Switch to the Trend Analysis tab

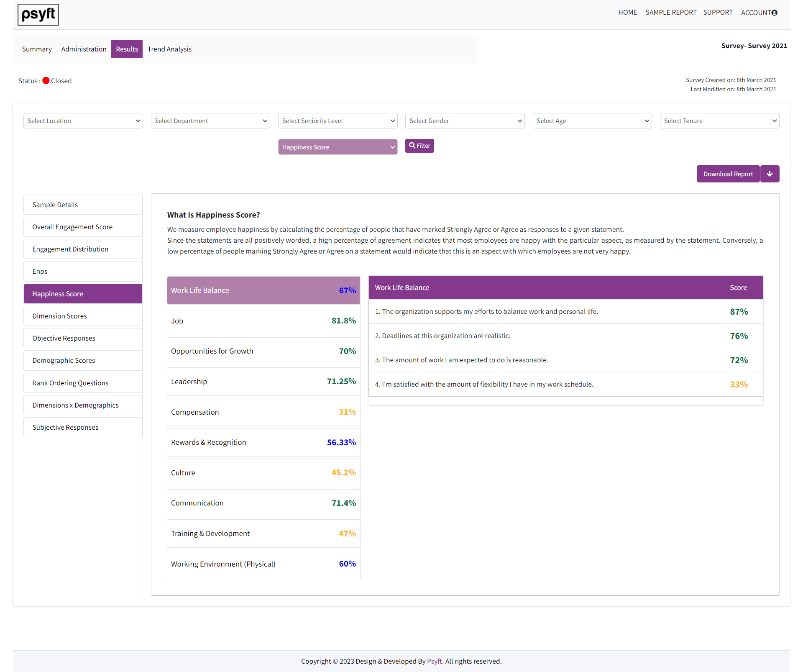(x=169, y=49)
